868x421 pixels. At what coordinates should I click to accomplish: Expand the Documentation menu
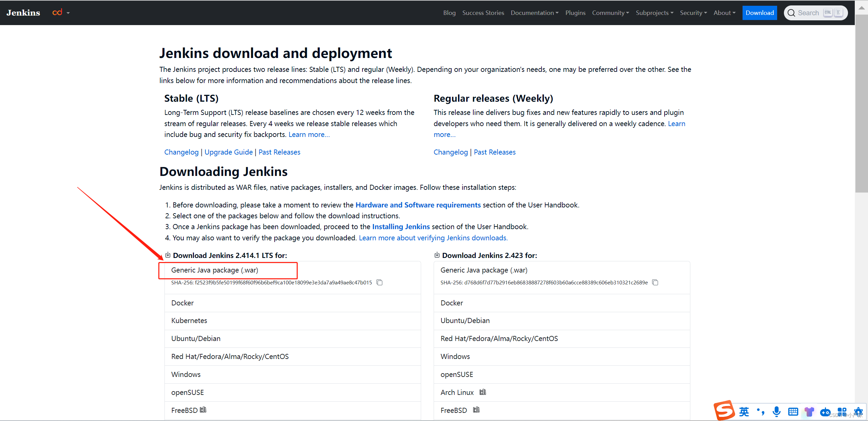[x=535, y=13]
